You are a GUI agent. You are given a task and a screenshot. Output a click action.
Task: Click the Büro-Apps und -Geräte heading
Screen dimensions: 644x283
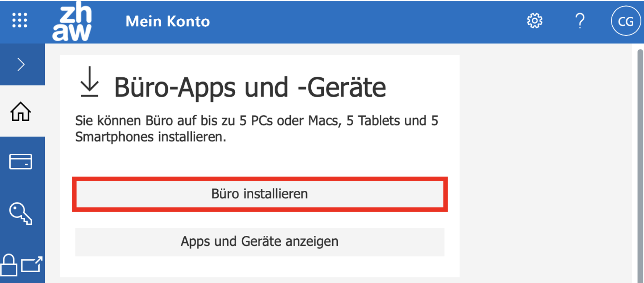pos(250,87)
